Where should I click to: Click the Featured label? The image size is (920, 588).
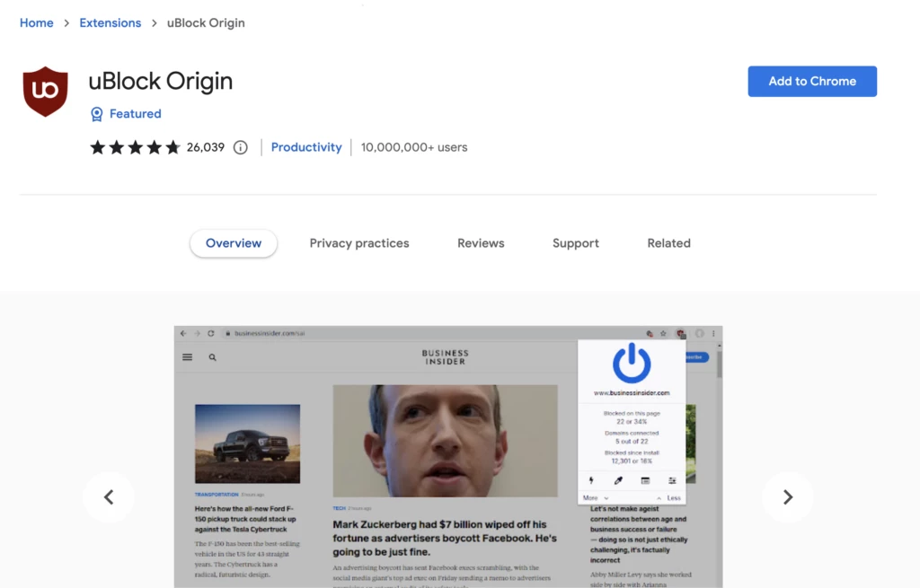pyautogui.click(x=136, y=114)
